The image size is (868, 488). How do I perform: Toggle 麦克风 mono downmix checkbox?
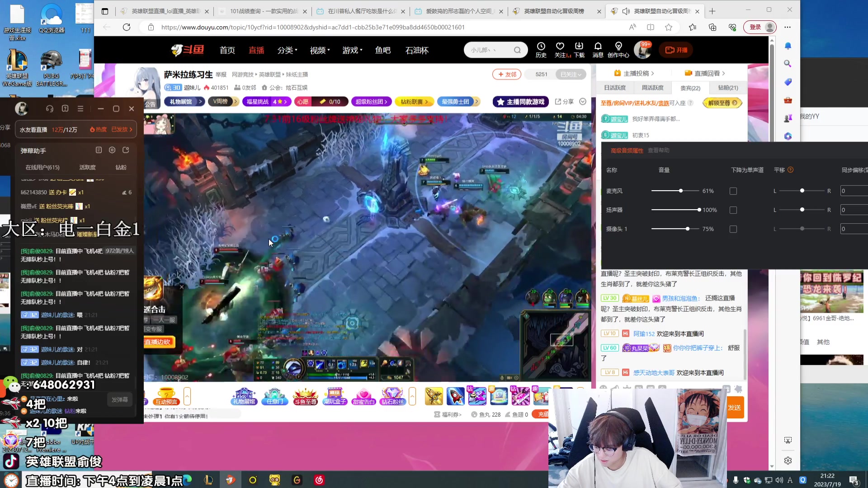(733, 191)
